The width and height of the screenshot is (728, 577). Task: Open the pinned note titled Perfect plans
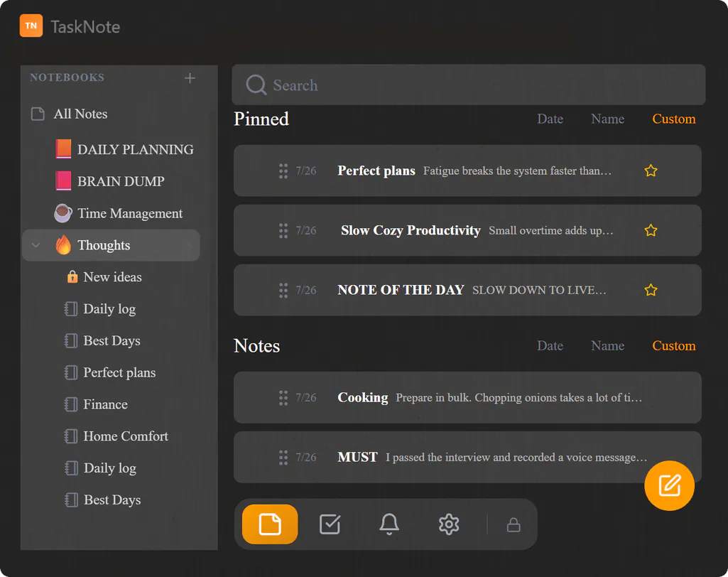467,171
